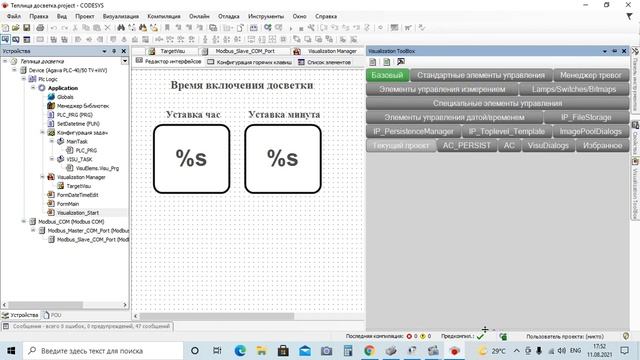The image size is (640, 360).
Task: Click the second green ToolBox view icon
Action: click(x=387, y=62)
